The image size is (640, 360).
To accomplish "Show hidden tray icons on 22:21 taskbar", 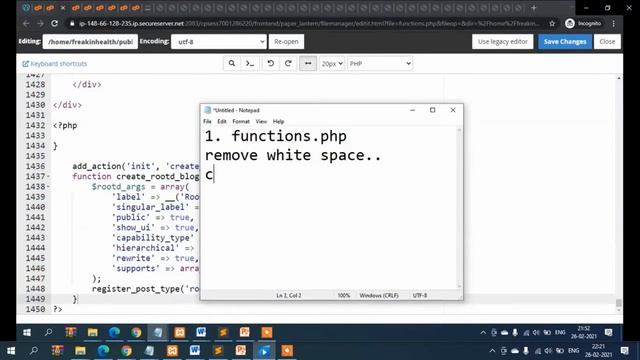I will coord(492,351).
